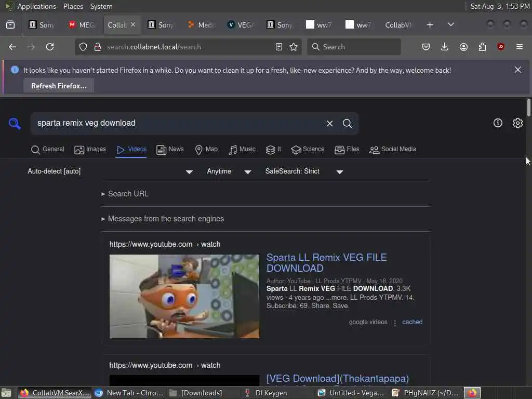
Task: List all tabs with the chevron
Action: (451, 25)
